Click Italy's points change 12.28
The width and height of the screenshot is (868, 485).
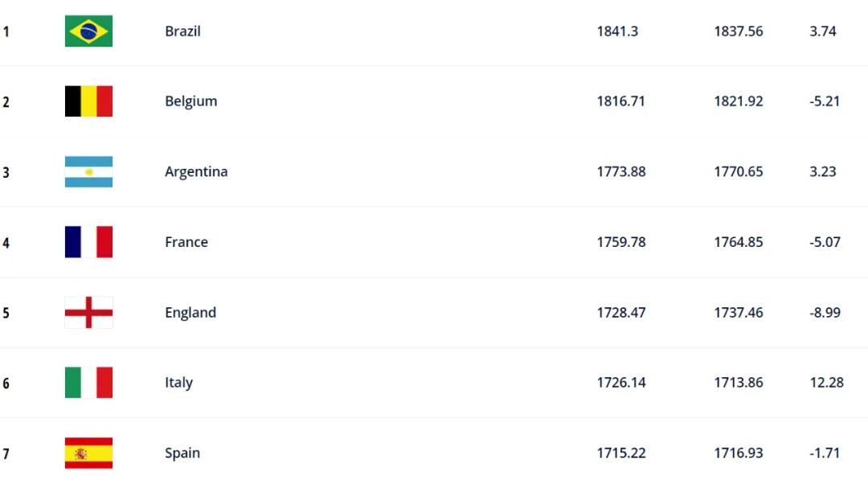(826, 383)
